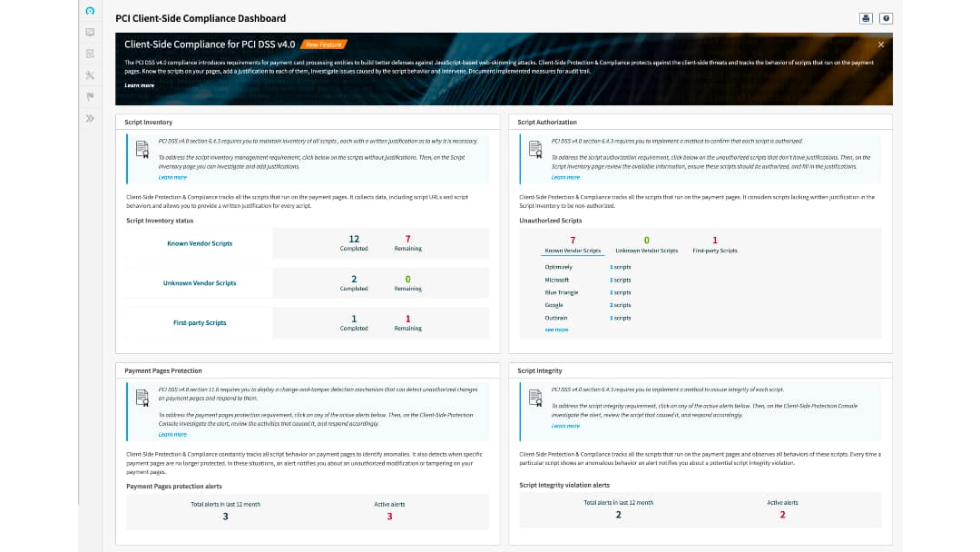
Task: Click Learn more in Script Integrity panel
Action: 565,426
